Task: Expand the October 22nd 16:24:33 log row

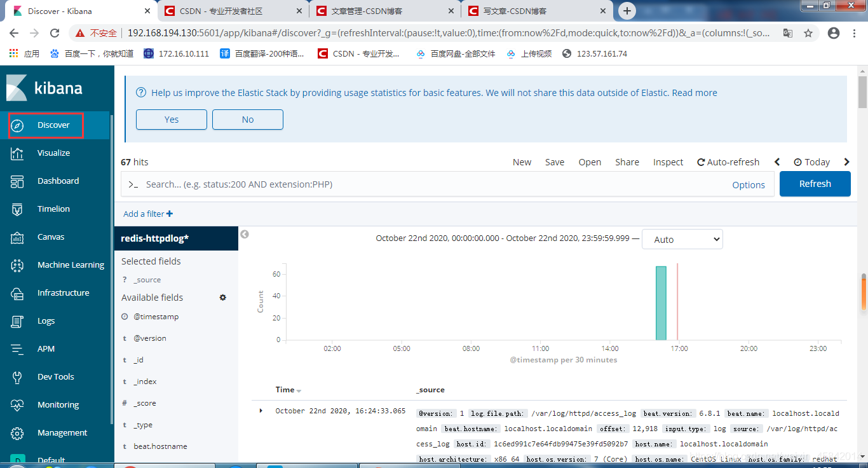Action: coord(261,411)
